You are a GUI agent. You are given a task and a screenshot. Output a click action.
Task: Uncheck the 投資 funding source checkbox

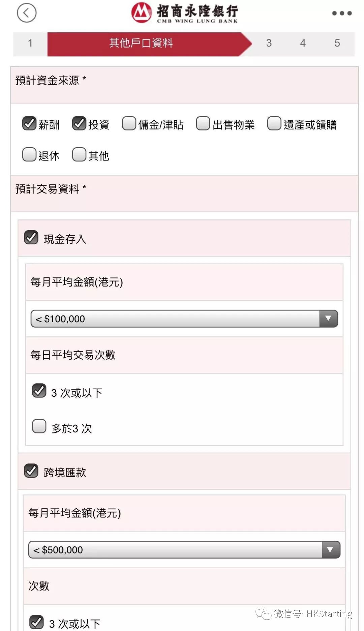(80, 124)
